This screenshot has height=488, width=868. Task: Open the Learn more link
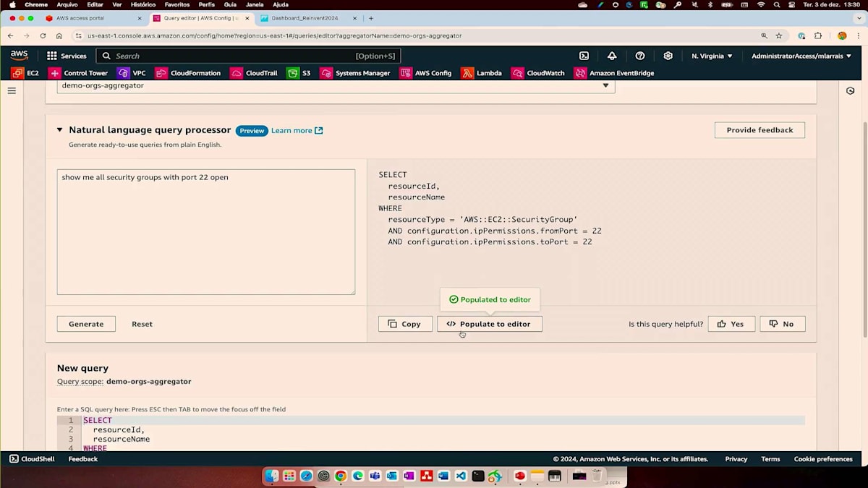pyautogui.click(x=297, y=130)
